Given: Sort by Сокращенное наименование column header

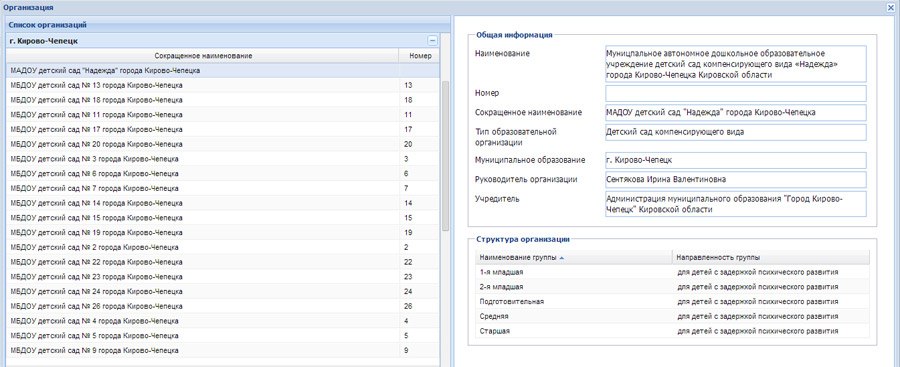Looking at the screenshot, I should (x=203, y=56).
